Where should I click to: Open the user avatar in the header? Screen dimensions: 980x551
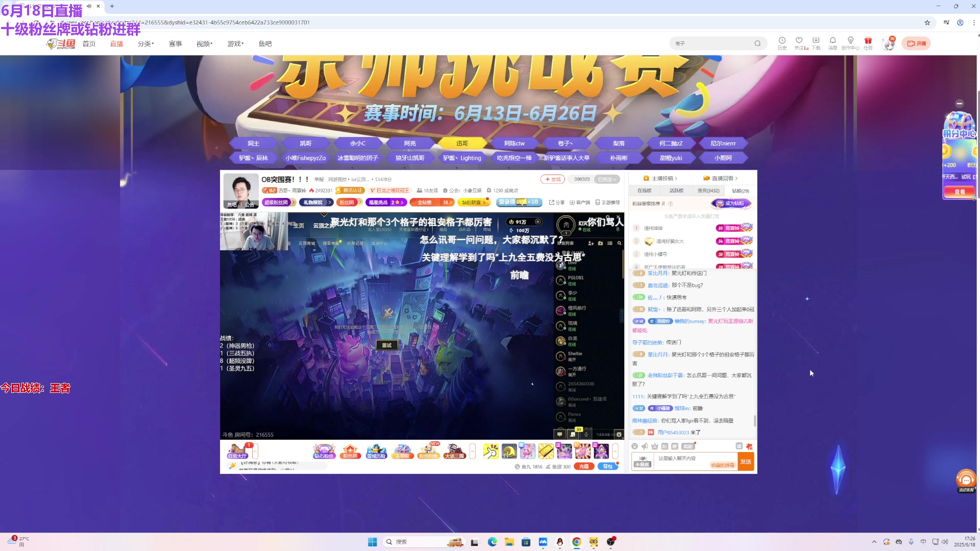pos(889,44)
